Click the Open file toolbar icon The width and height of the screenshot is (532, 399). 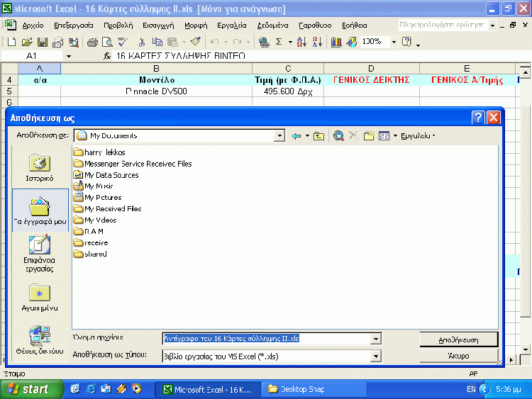point(26,42)
